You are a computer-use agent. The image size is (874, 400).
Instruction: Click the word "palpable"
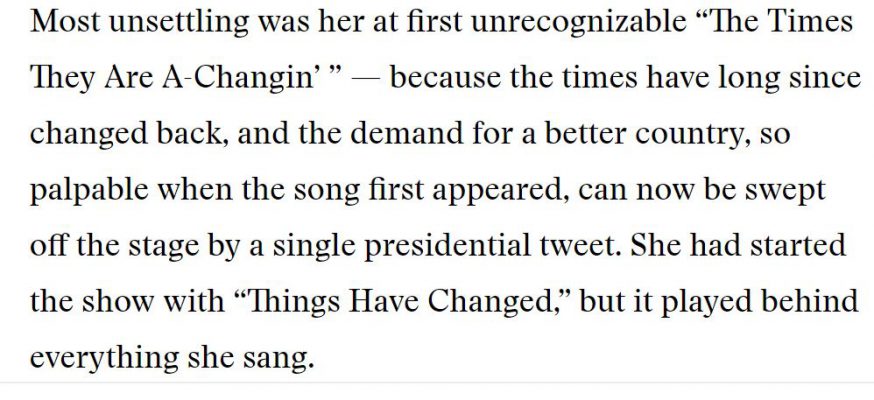pyautogui.click(x=88, y=190)
